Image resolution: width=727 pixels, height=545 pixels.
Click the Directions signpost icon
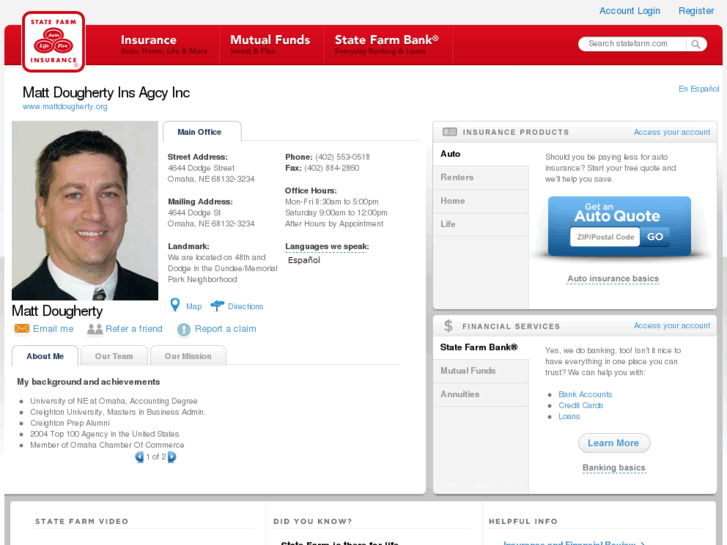coord(217,306)
